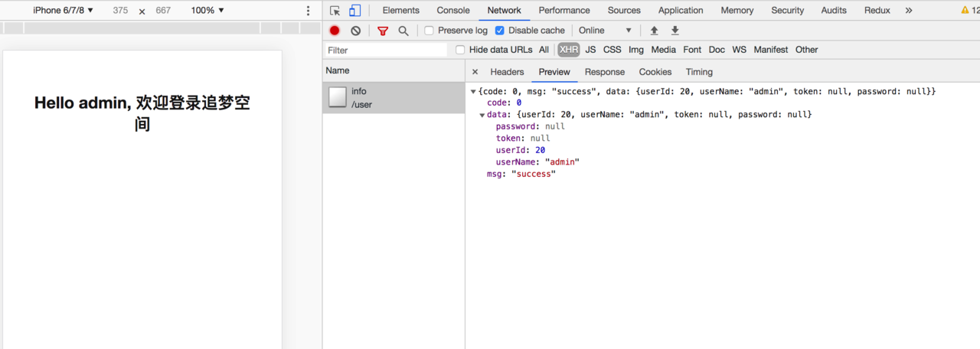Filter requests by WS

coord(739,50)
